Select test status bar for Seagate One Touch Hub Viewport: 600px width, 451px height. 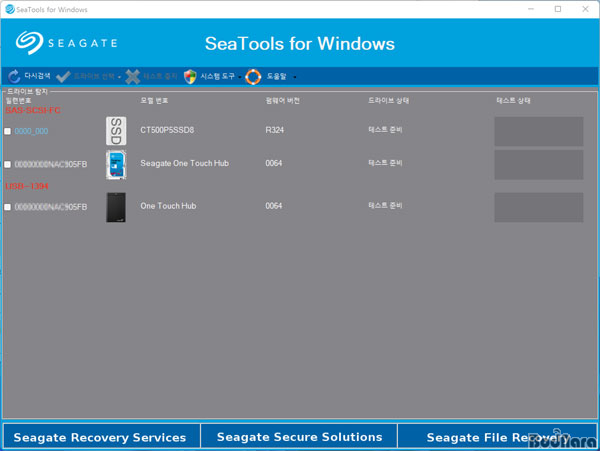[x=539, y=164]
